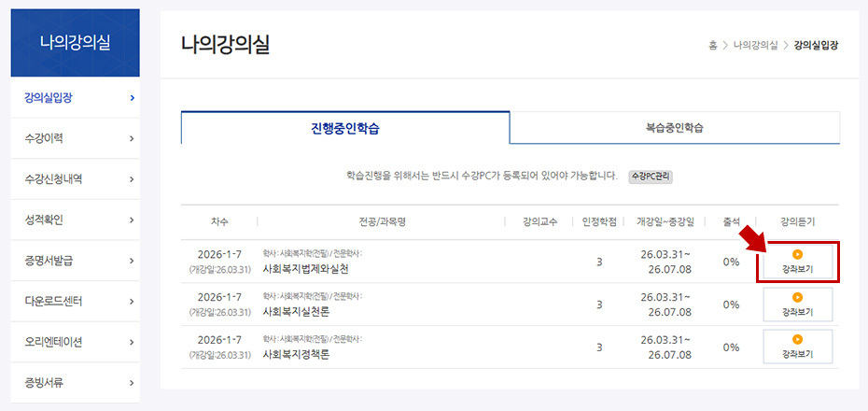Viewport: 868px width, 411px height.
Task: Click the chevron arrow beside 증명서발급
Action: coord(132,260)
